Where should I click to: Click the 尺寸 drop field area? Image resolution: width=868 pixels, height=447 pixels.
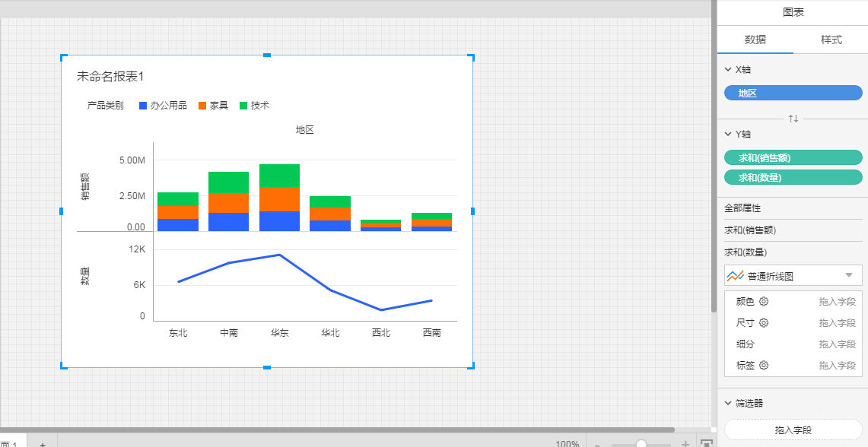tap(837, 322)
